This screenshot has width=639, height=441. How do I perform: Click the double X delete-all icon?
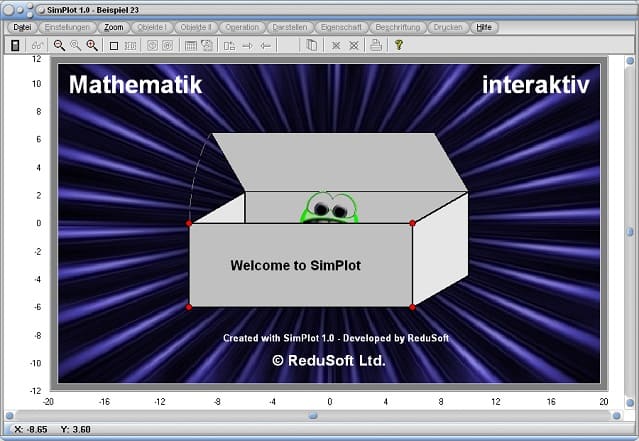coord(354,46)
